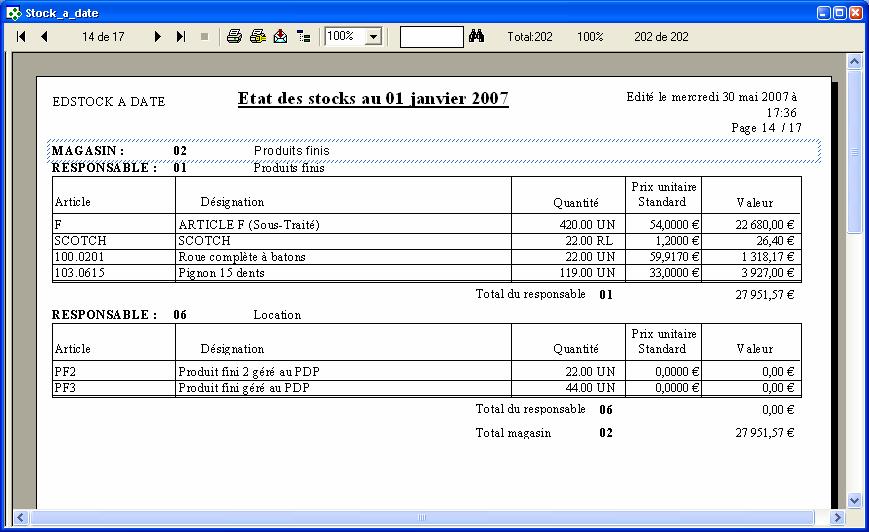Click the search text input field
The height and width of the screenshot is (532, 869).
431,37
